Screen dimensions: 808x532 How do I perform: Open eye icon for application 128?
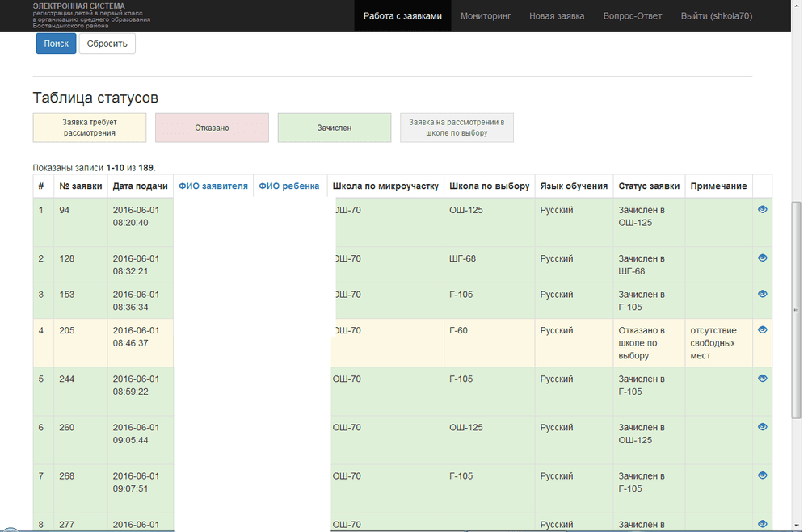click(762, 258)
